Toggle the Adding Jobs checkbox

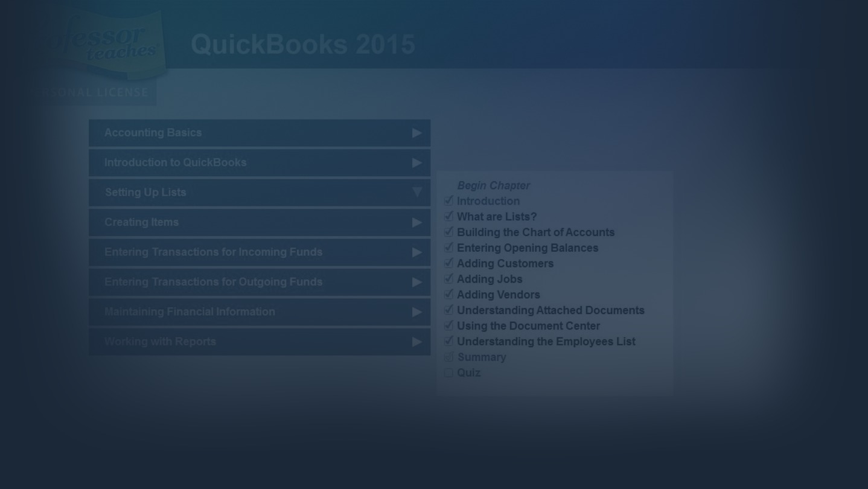[x=448, y=279]
